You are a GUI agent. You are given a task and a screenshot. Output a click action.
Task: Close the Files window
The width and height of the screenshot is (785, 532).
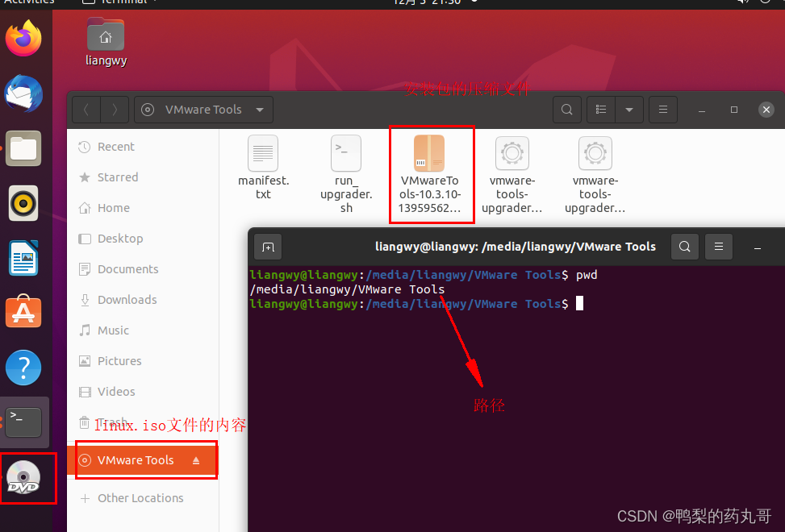[x=766, y=110]
